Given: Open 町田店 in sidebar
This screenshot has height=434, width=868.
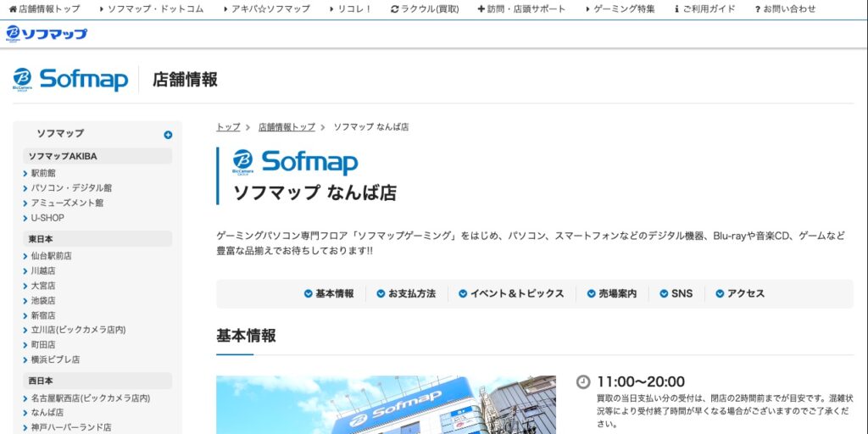Looking at the screenshot, I should click(x=43, y=345).
